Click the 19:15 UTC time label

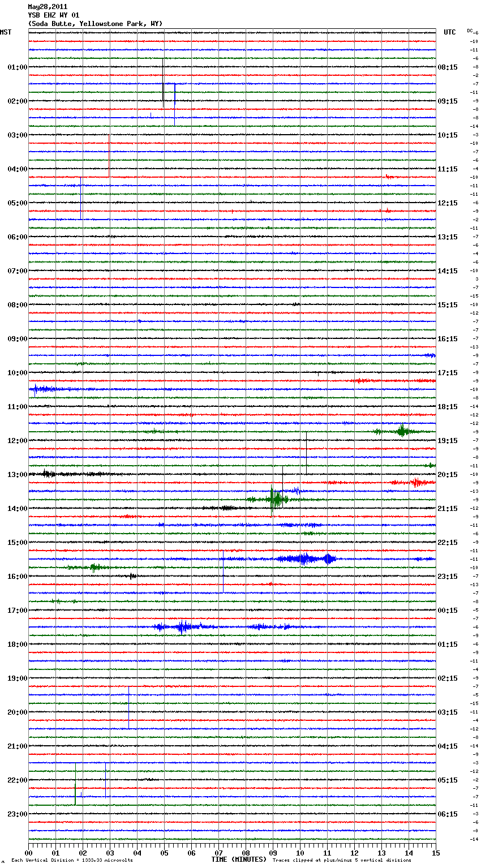pyautogui.click(x=448, y=441)
